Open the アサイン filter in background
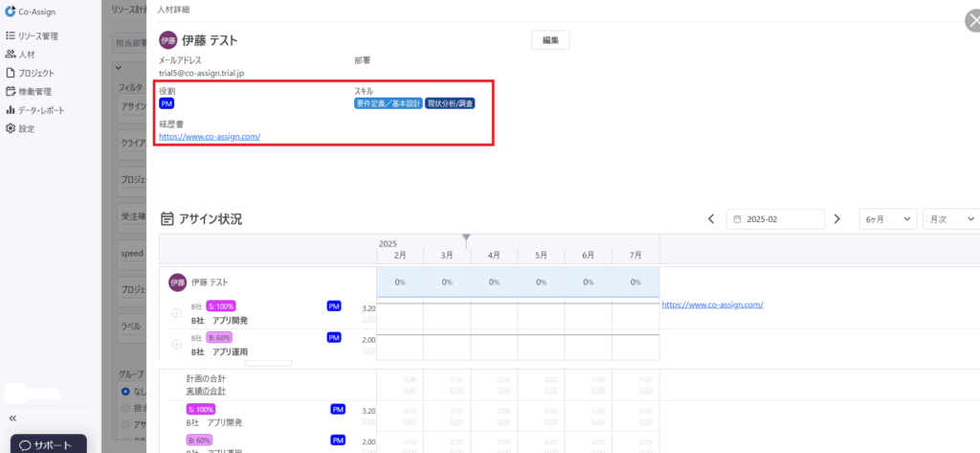The width and height of the screenshot is (980, 453). click(132, 106)
